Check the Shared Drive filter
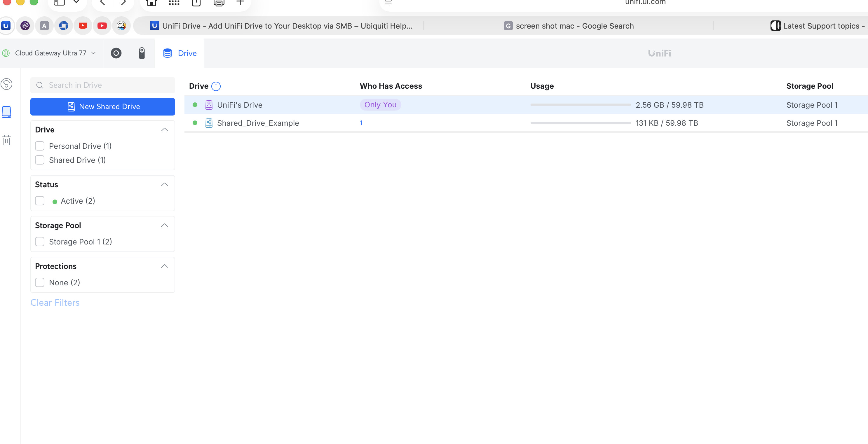This screenshot has width=868, height=444. tap(40, 160)
